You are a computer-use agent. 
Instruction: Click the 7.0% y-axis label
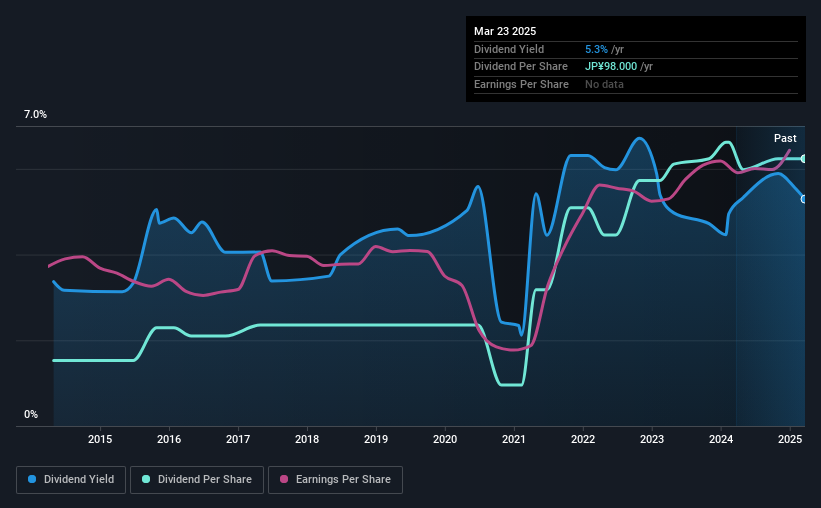coord(35,115)
